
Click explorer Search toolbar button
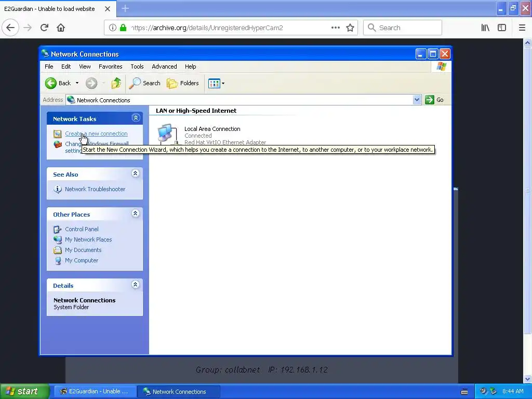point(145,83)
